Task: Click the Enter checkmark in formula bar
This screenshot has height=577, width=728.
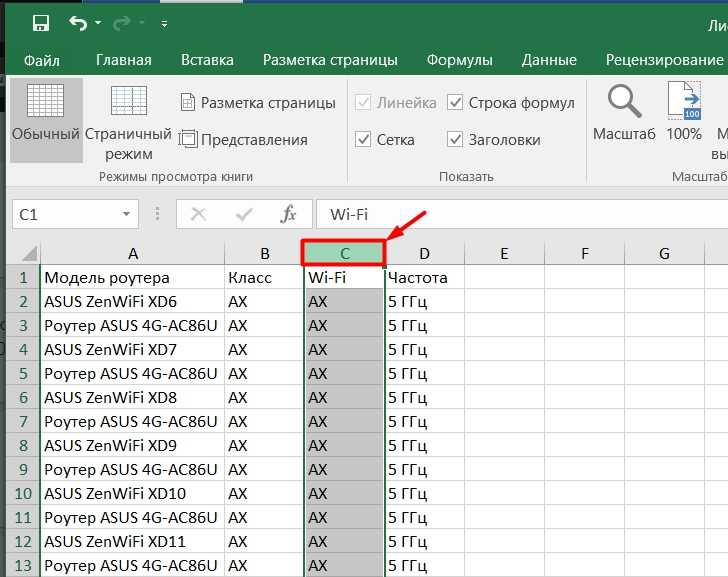Action: click(244, 214)
